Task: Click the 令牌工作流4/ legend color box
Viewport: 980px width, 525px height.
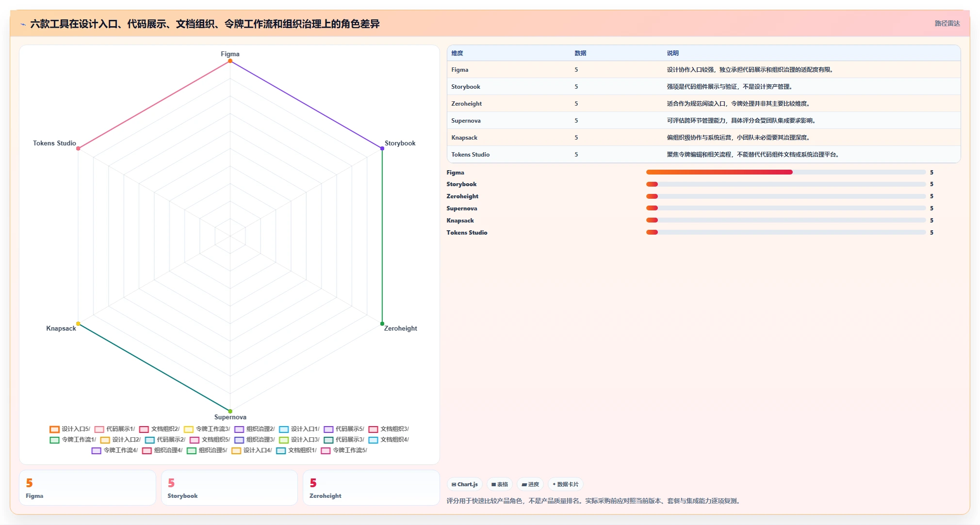Action: point(96,451)
